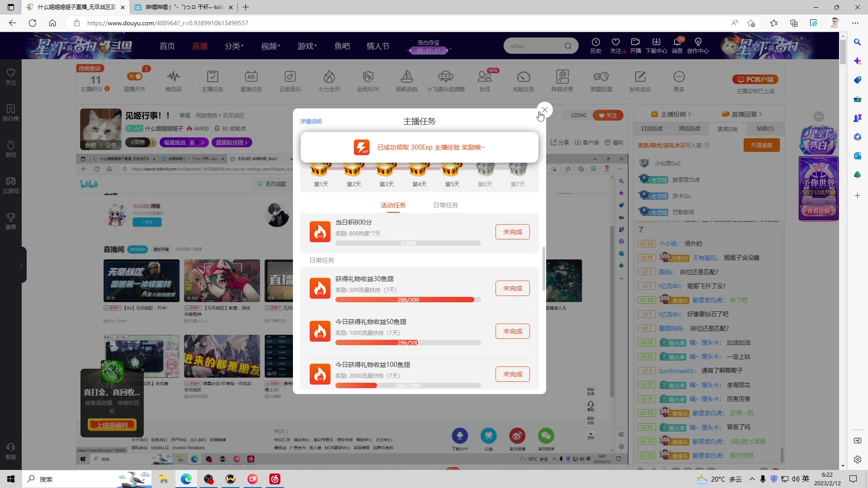Open 下载中心 in the header
This screenshot has width=868, height=488.
(656, 46)
